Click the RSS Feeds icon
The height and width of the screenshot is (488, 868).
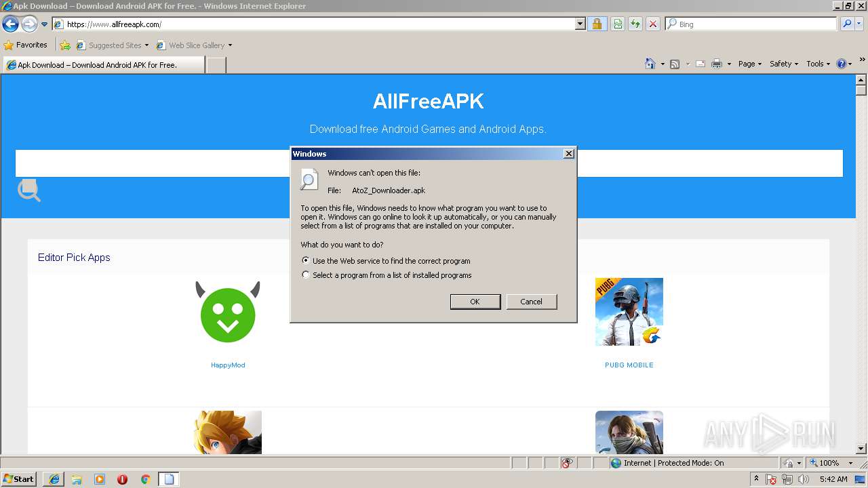(x=675, y=64)
